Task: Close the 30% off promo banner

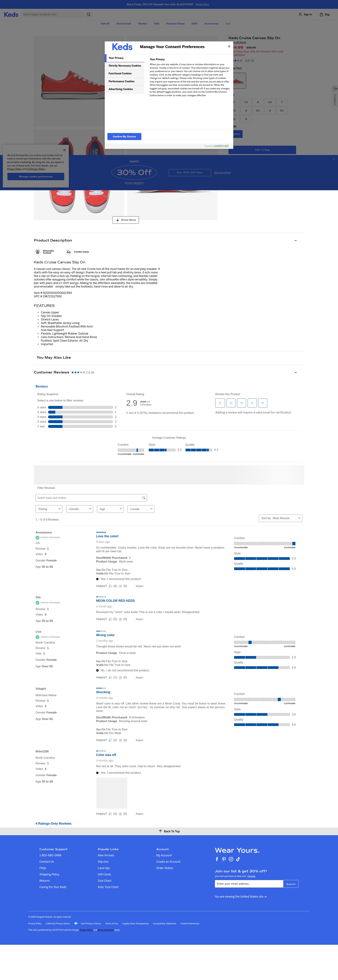Action: 333,159
